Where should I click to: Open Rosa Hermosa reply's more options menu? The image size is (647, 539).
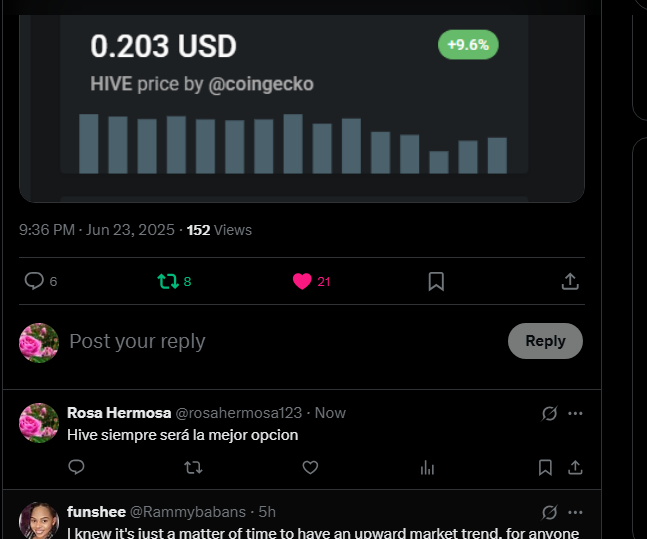(575, 413)
